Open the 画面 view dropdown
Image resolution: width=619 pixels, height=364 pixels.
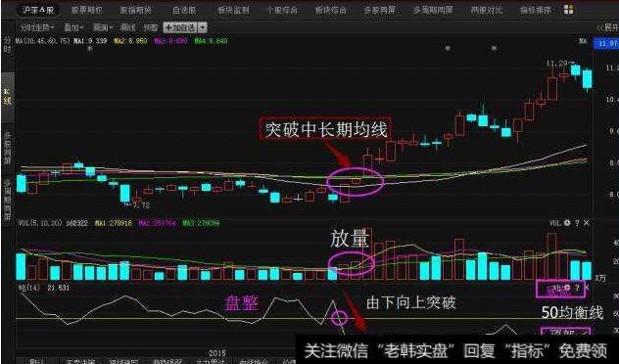point(103,27)
